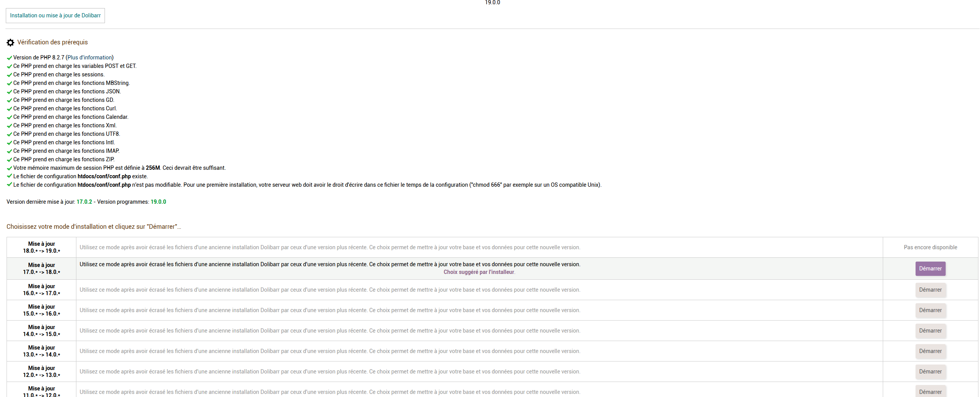980x397 pixels.
Task: Click the "Pas encore disponible" cell
Action: point(930,247)
